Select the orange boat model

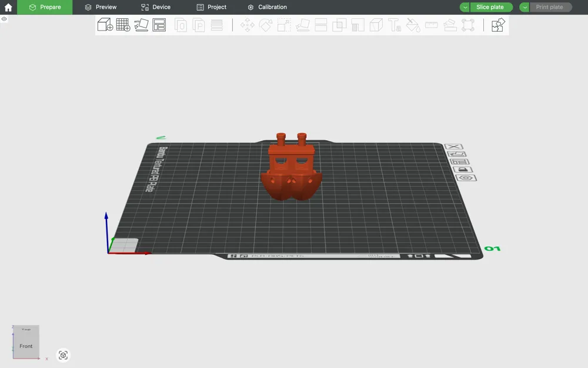tap(292, 167)
